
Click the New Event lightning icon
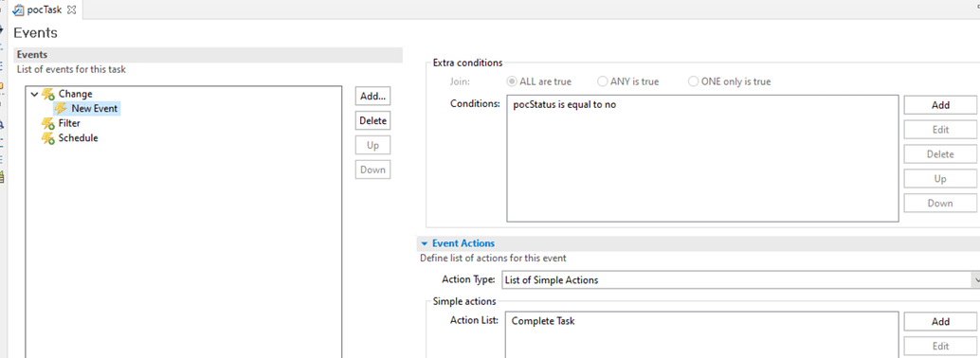61,109
